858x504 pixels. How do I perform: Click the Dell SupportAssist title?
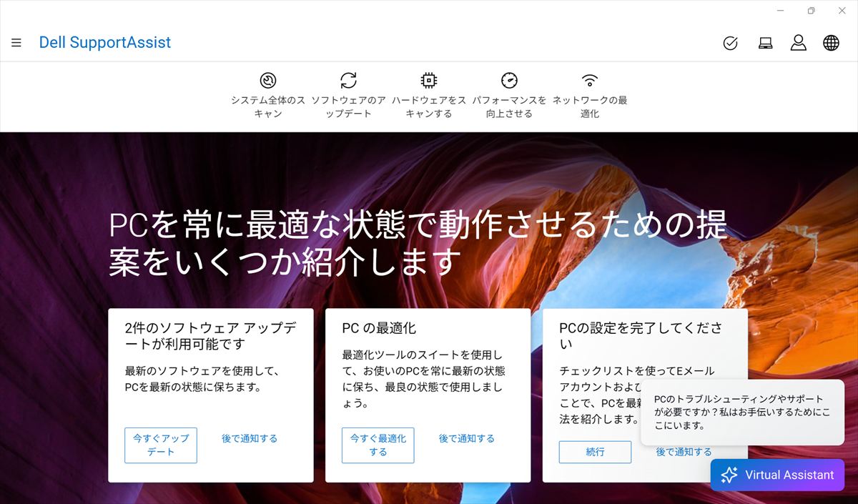[x=105, y=43]
